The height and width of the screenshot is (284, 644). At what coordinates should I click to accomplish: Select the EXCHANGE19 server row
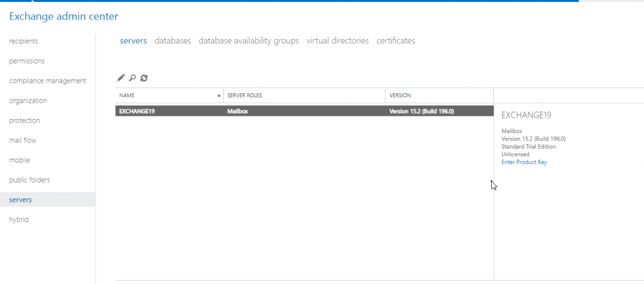tap(304, 111)
